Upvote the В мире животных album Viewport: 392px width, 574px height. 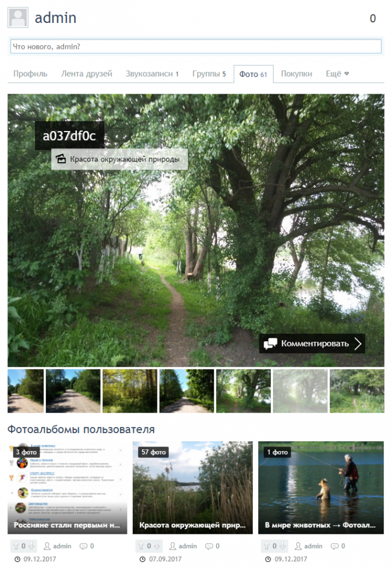(267, 546)
